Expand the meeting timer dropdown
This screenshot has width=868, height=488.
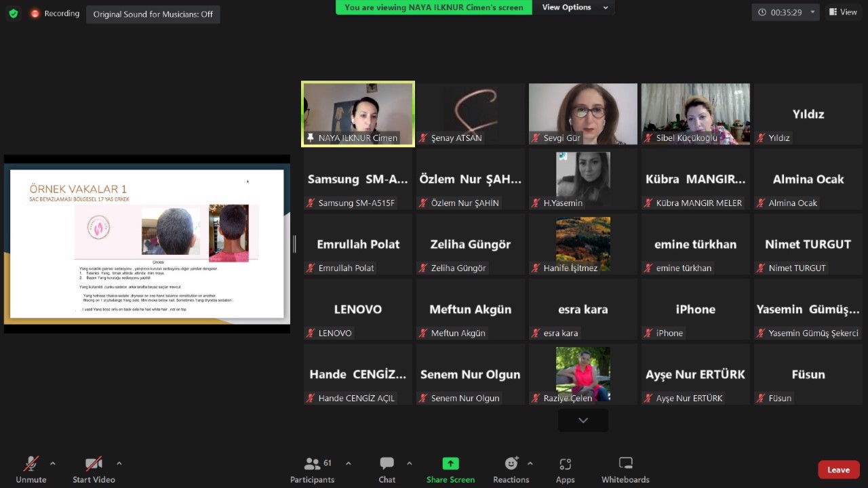pyautogui.click(x=812, y=12)
